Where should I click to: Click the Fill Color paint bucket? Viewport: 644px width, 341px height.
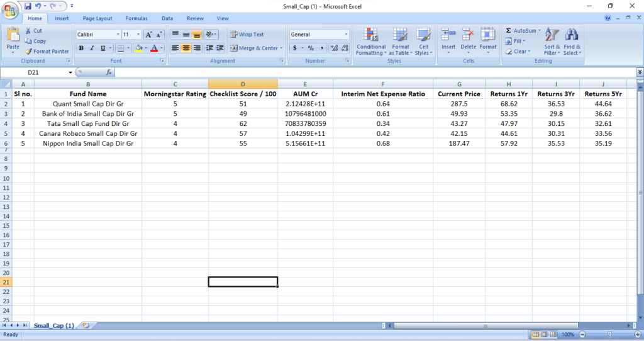pyautogui.click(x=139, y=48)
